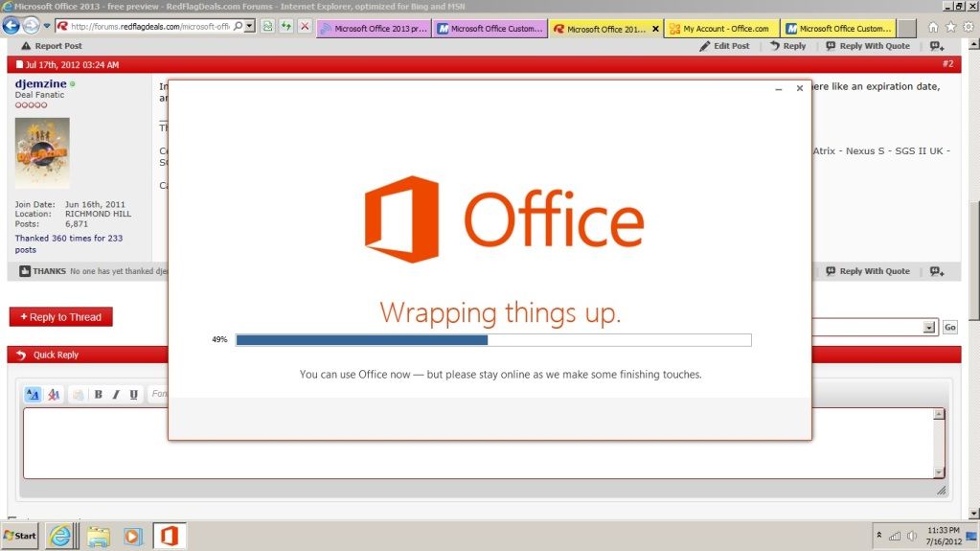The height and width of the screenshot is (551, 980).
Task: Click the page scrollbar down arrow
Action: coord(973,513)
